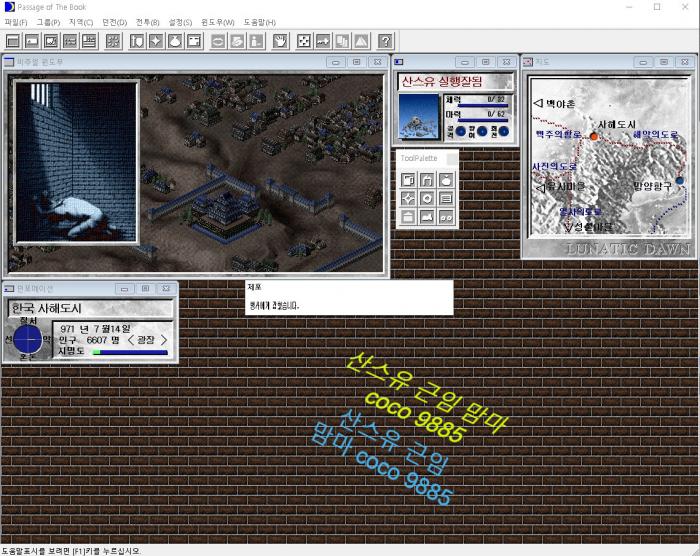
Task: Click the list-lines toolbar icon
Action: [89, 41]
